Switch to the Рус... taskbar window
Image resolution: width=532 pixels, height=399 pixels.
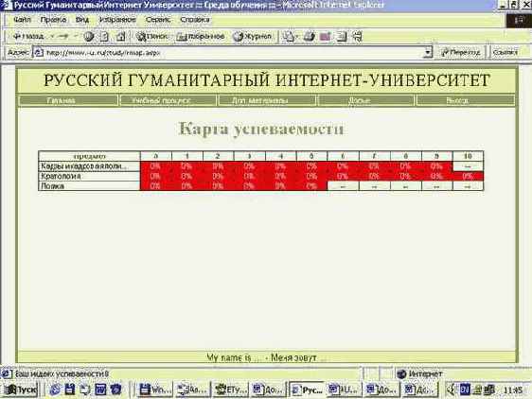(307, 390)
